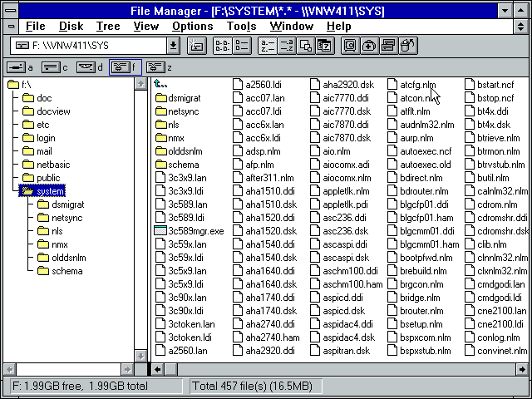The image size is (532, 399).
Task: Toggle the Sort by Type button
Action: tap(286, 46)
